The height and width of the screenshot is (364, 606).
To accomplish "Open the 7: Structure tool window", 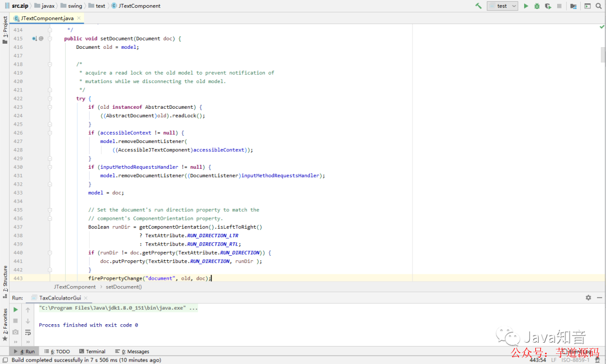I will point(4,282).
